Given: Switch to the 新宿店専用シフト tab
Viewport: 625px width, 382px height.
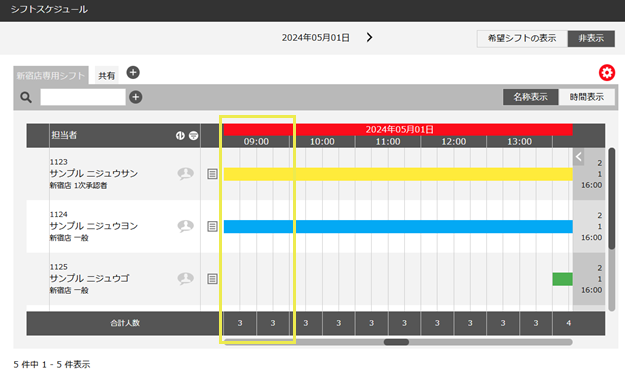Looking at the screenshot, I should click(51, 75).
